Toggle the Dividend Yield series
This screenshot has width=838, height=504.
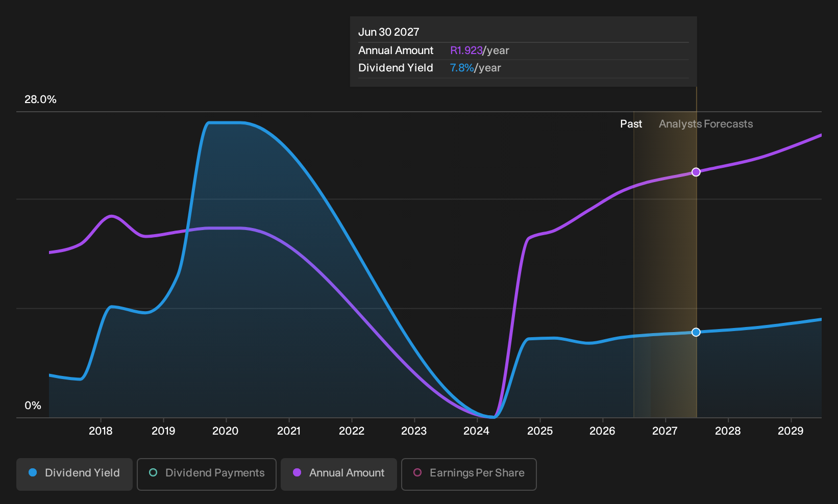coord(75,474)
